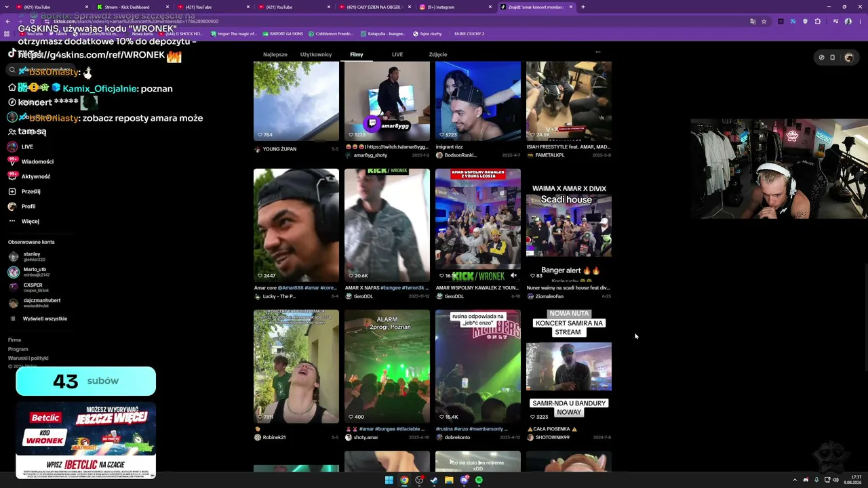Image resolution: width=868 pixels, height=488 pixels.
Task: Open the amar8ygg twitch video thumbnail
Action: (x=387, y=101)
